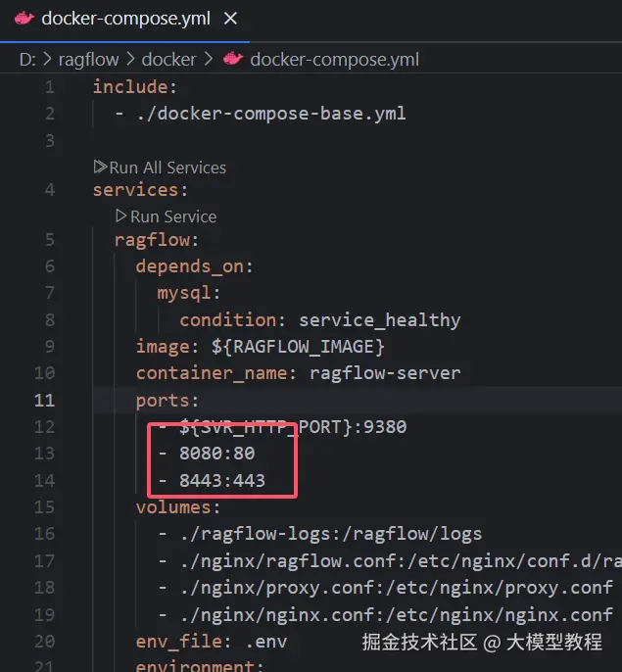This screenshot has width=622, height=672.
Task: Click the play icon beside Run All Services
Action: pyautogui.click(x=100, y=167)
